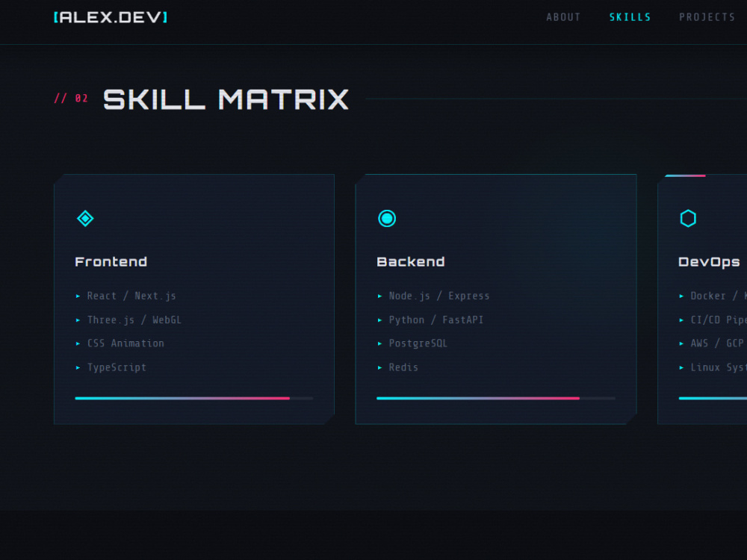747x560 pixels.
Task: Select the Three.js / WebGL item
Action: (x=134, y=320)
